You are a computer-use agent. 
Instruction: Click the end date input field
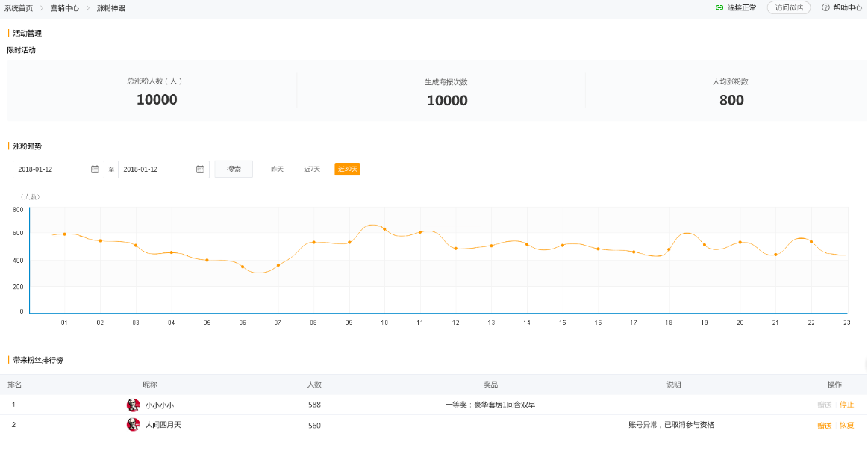(156, 169)
